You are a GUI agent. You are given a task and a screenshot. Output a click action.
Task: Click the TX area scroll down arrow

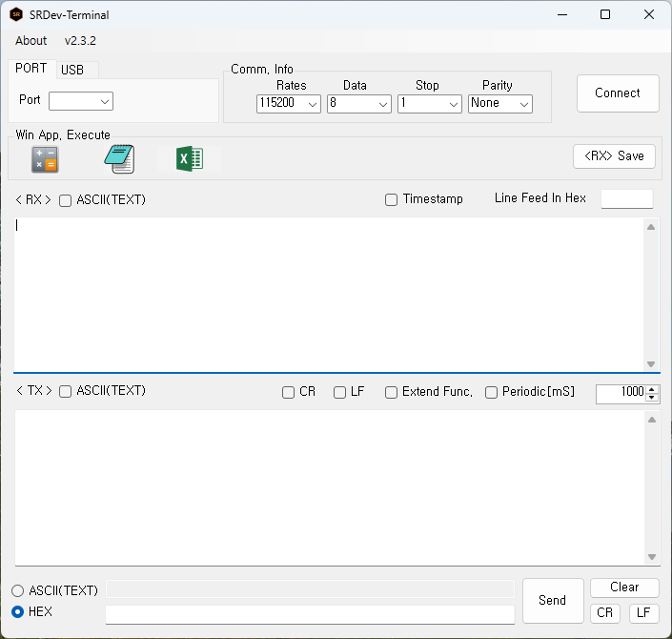652,557
